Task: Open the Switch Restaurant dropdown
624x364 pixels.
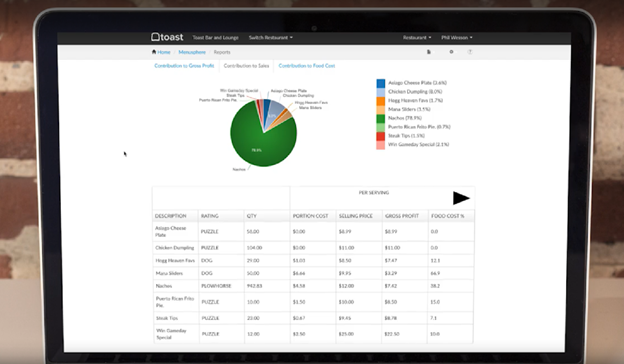Action: click(x=271, y=37)
